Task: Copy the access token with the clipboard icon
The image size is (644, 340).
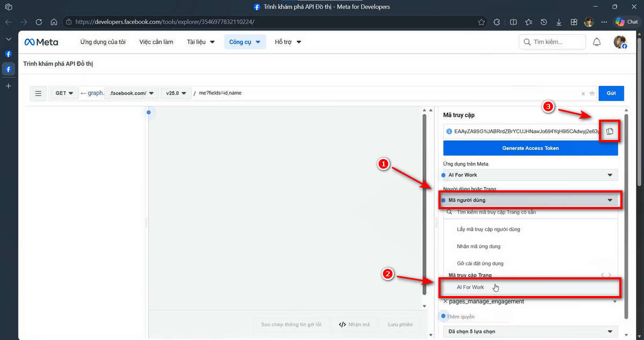Action: click(610, 131)
